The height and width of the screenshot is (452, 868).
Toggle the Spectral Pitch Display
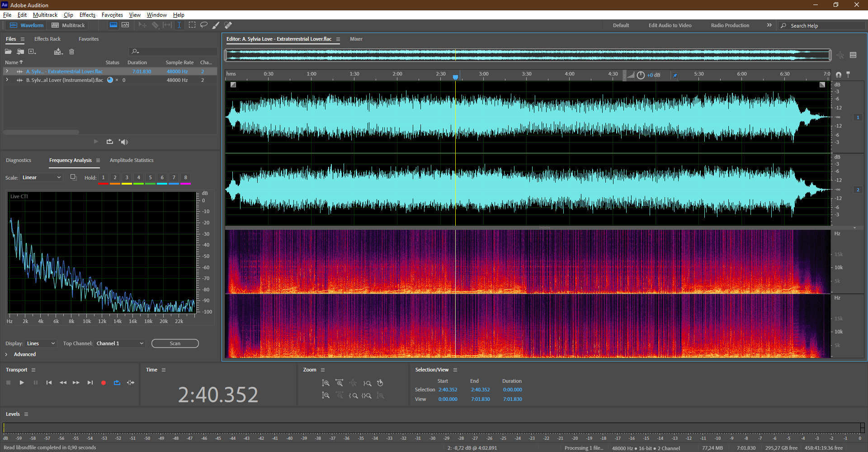125,25
